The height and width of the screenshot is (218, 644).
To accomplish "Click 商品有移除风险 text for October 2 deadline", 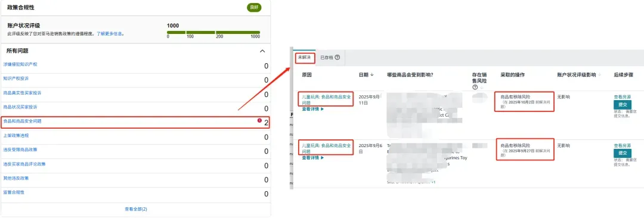I will 515,97.
